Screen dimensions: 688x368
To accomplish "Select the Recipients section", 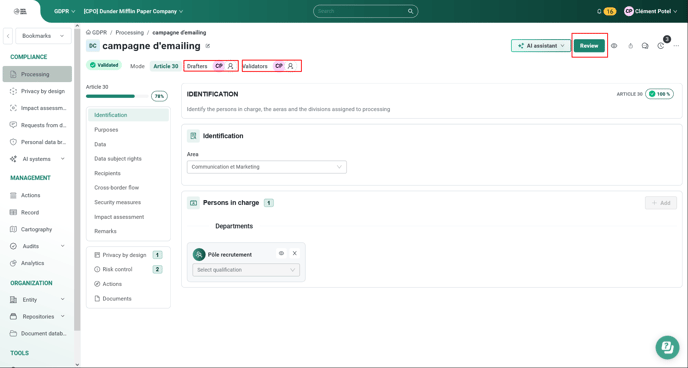I will click(x=128, y=173).
